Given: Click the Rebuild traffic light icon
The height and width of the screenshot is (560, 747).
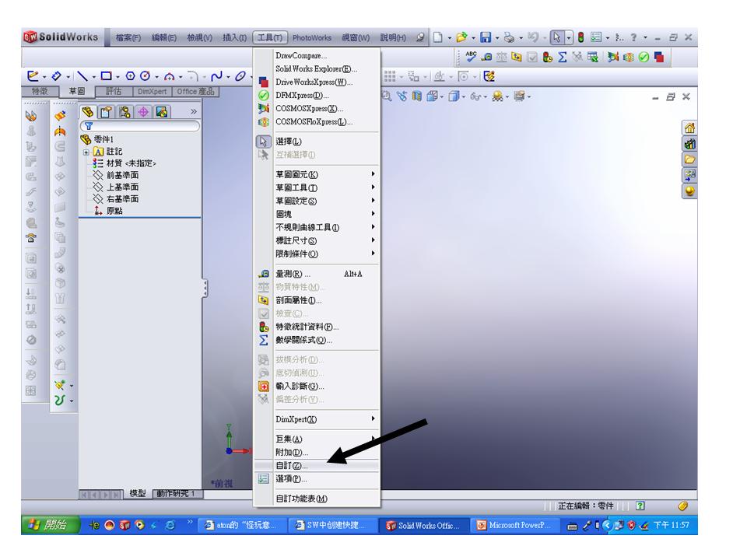Looking at the screenshot, I should tap(580, 37).
